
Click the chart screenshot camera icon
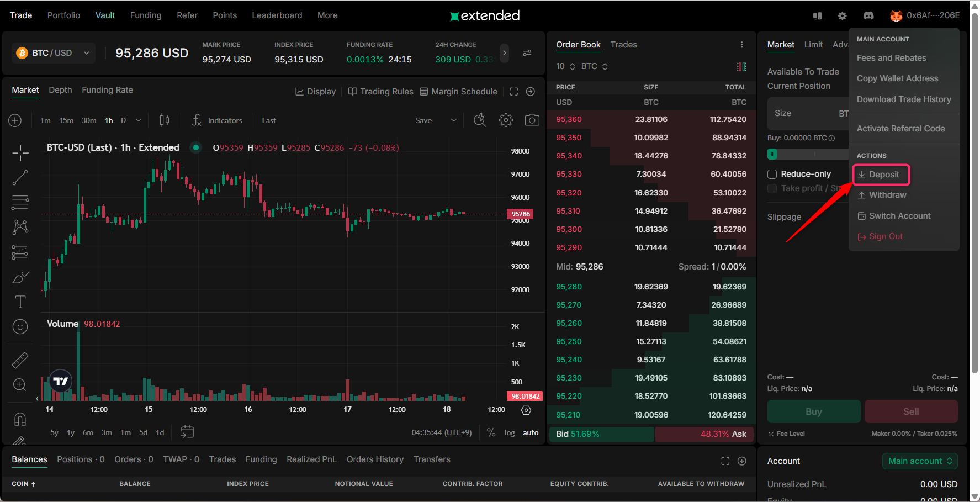tap(532, 120)
